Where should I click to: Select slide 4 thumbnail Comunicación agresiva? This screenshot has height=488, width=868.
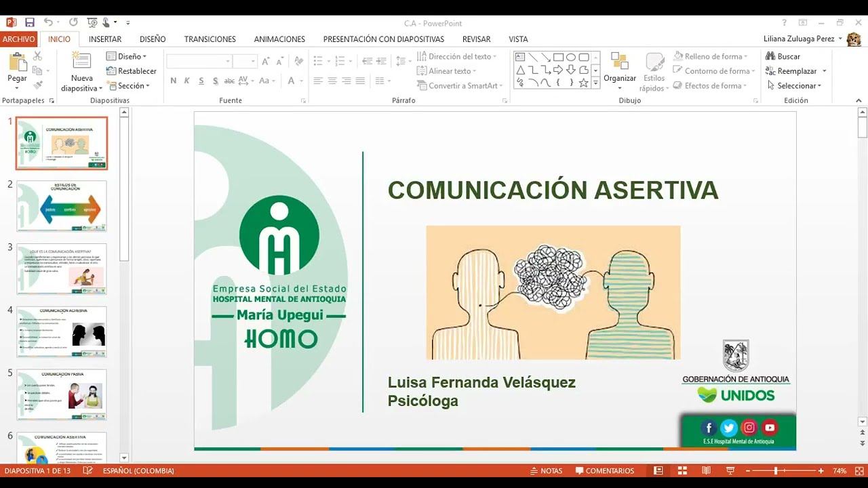[x=62, y=332]
